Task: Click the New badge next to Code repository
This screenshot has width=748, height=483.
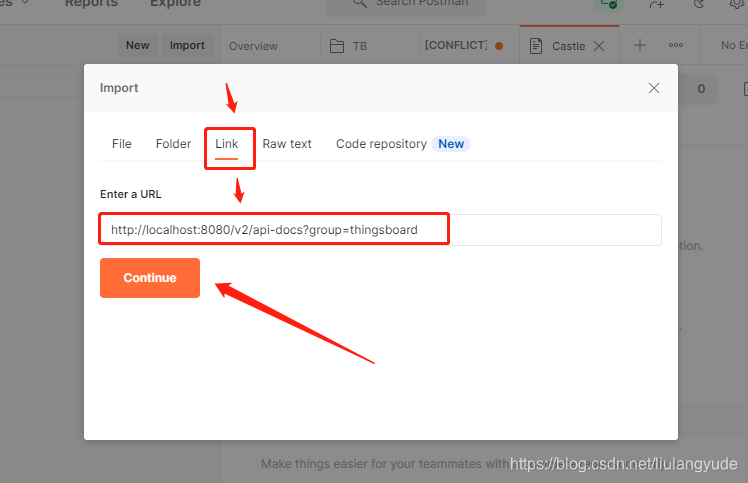Action: (x=451, y=144)
